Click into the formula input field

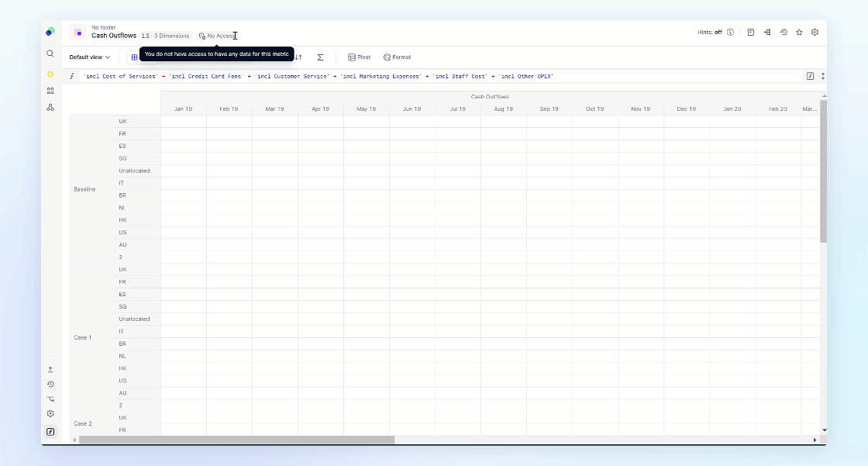click(441, 76)
